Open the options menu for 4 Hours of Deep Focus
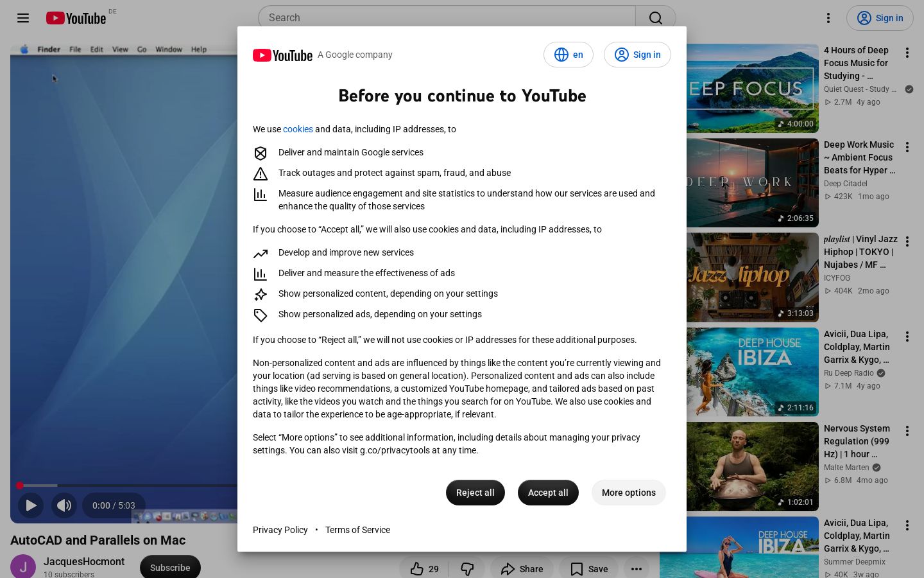 point(907,53)
